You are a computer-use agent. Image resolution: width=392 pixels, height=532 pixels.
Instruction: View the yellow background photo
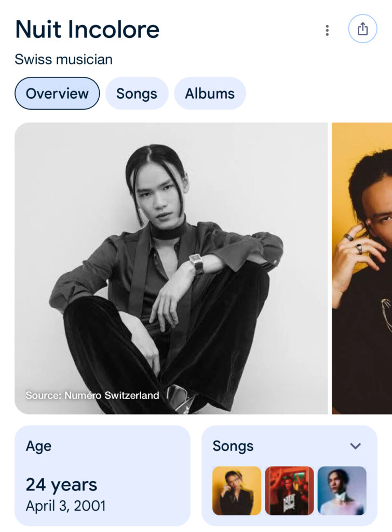[362, 268]
